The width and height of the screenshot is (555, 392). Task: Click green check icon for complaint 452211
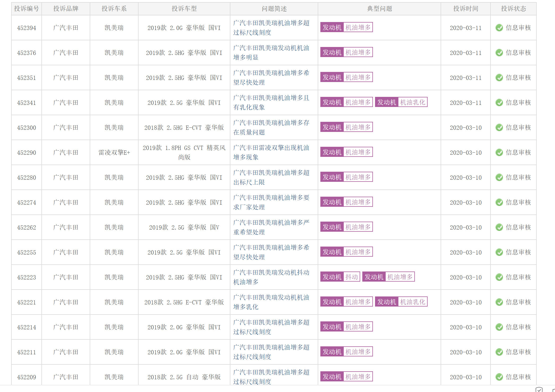tap(499, 352)
